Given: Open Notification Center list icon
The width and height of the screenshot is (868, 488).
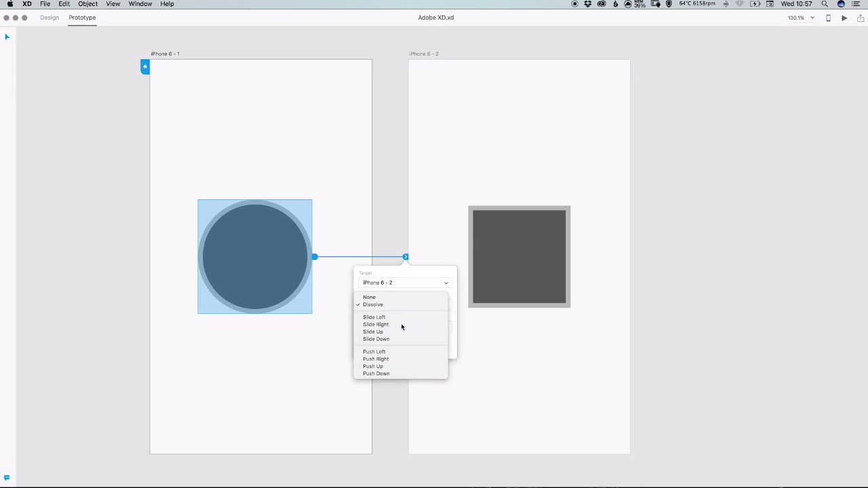Looking at the screenshot, I should click(856, 4).
